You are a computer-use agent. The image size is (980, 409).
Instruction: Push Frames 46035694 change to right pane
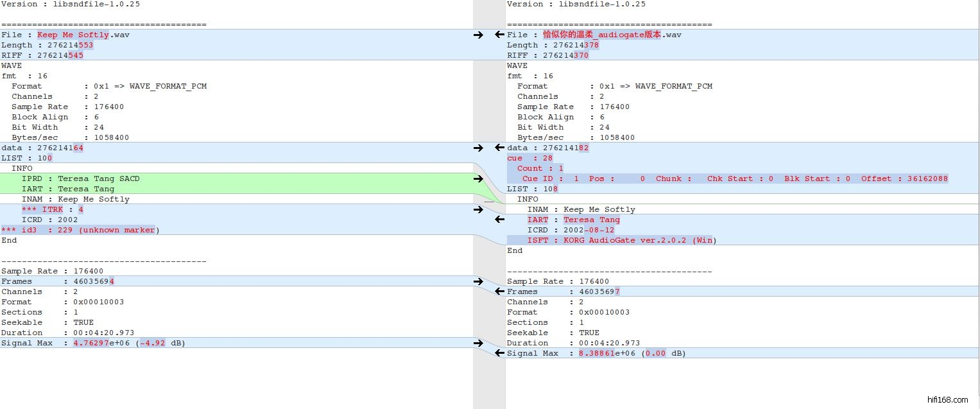coord(478,281)
